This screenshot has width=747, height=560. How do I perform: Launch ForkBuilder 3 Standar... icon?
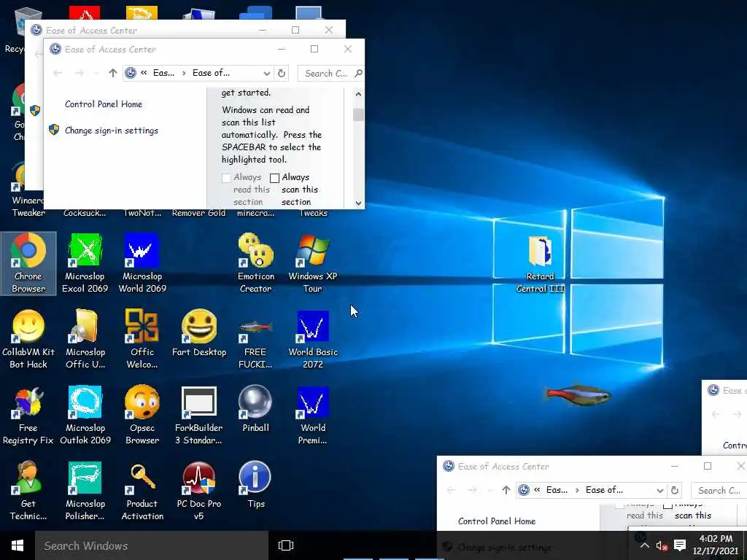click(199, 415)
